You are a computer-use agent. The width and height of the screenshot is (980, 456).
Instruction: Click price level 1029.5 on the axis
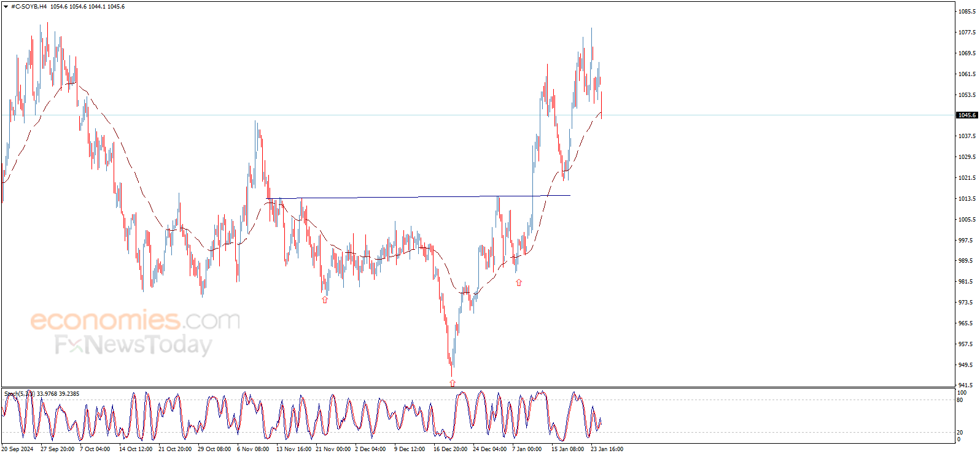pyautogui.click(x=967, y=157)
